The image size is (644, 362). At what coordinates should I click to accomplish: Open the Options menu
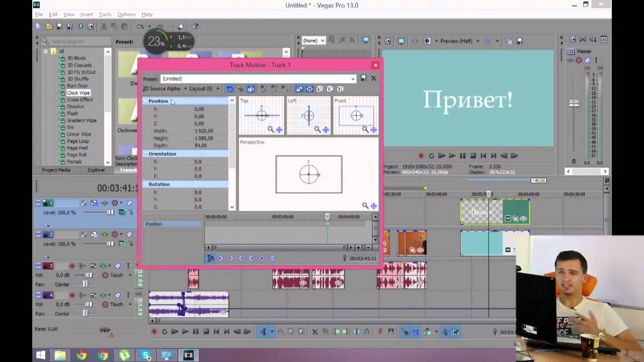point(126,15)
